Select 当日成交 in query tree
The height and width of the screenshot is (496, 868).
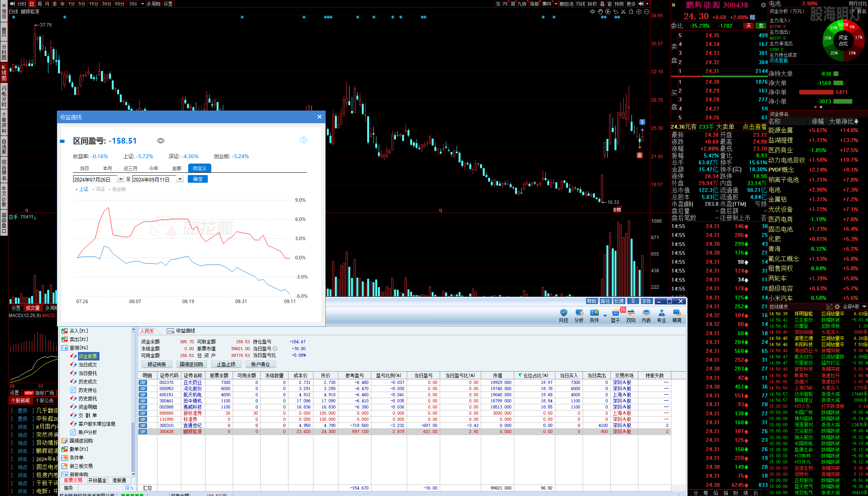(x=88, y=365)
